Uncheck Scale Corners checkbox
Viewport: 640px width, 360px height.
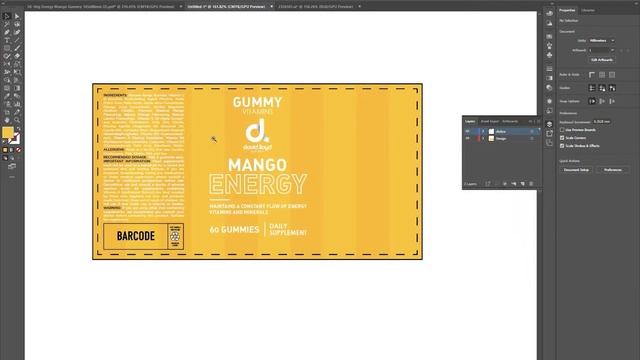click(x=562, y=138)
